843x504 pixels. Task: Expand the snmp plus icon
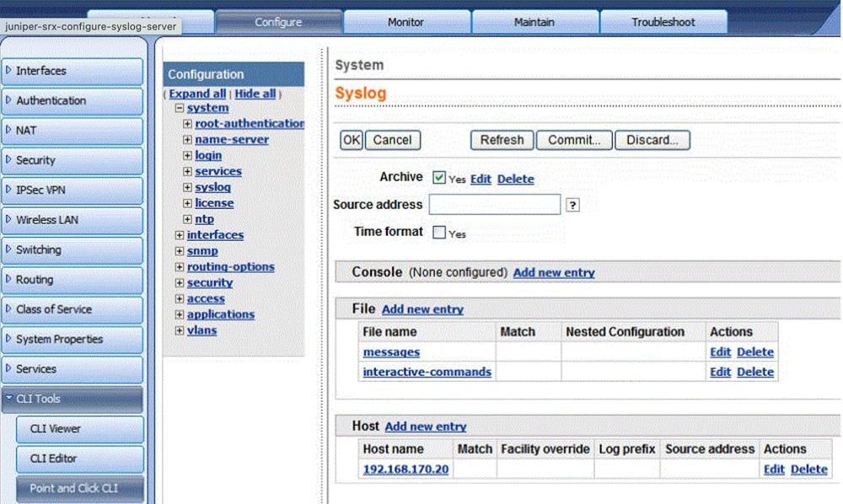coord(180,251)
